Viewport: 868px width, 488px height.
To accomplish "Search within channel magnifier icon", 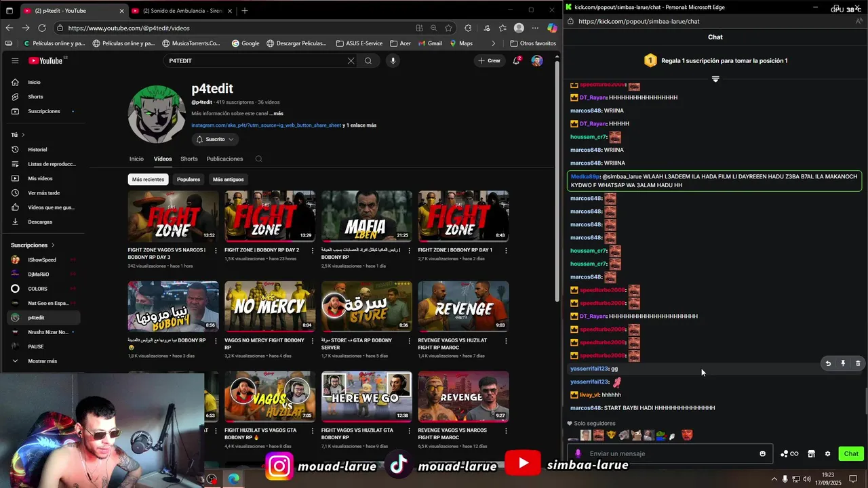I will click(x=258, y=159).
